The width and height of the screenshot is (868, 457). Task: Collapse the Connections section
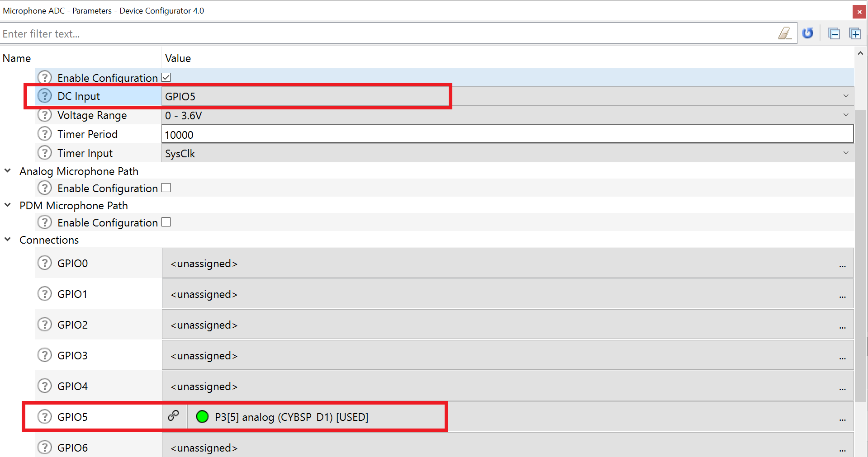click(8, 240)
